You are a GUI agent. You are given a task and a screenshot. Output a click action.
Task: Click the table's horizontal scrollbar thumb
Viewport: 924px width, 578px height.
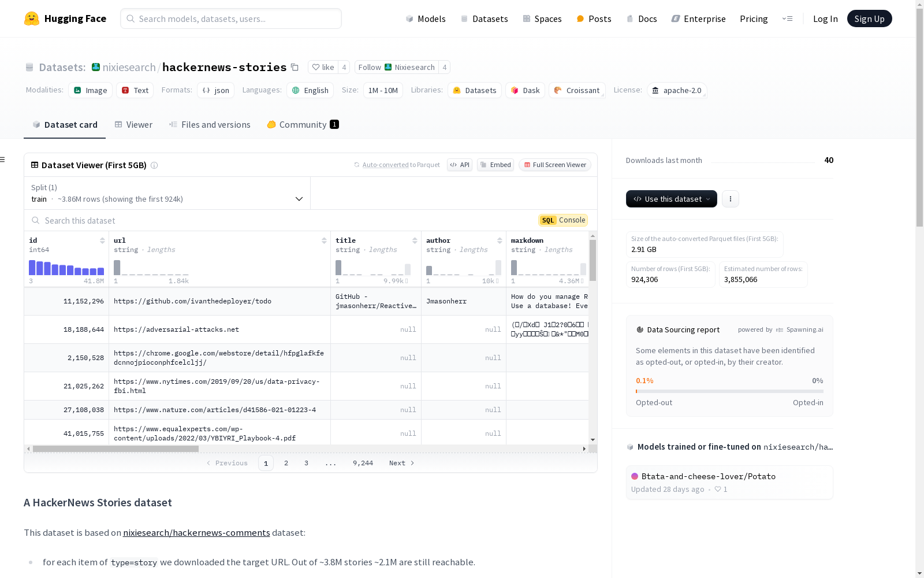[115, 449]
